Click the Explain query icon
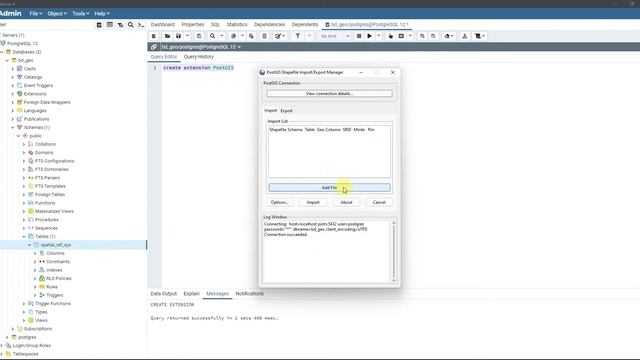 tap(391, 36)
